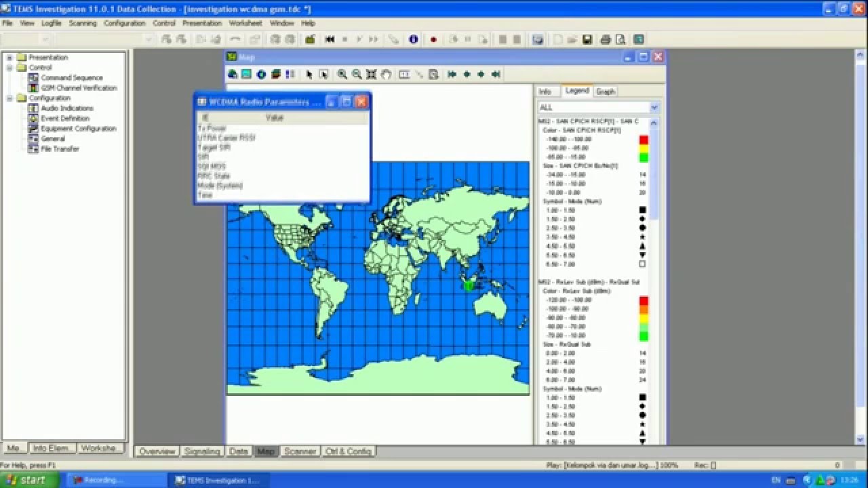The width and height of the screenshot is (868, 488).
Task: Click the zoom out magnifier on Map toolbar
Action: (357, 75)
